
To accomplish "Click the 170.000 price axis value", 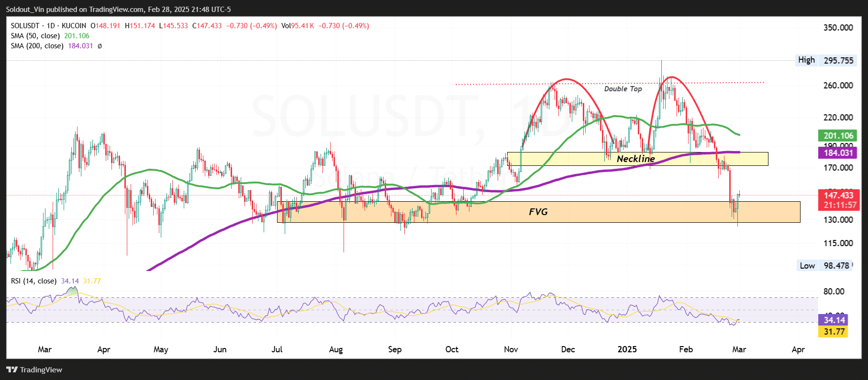I will [838, 168].
